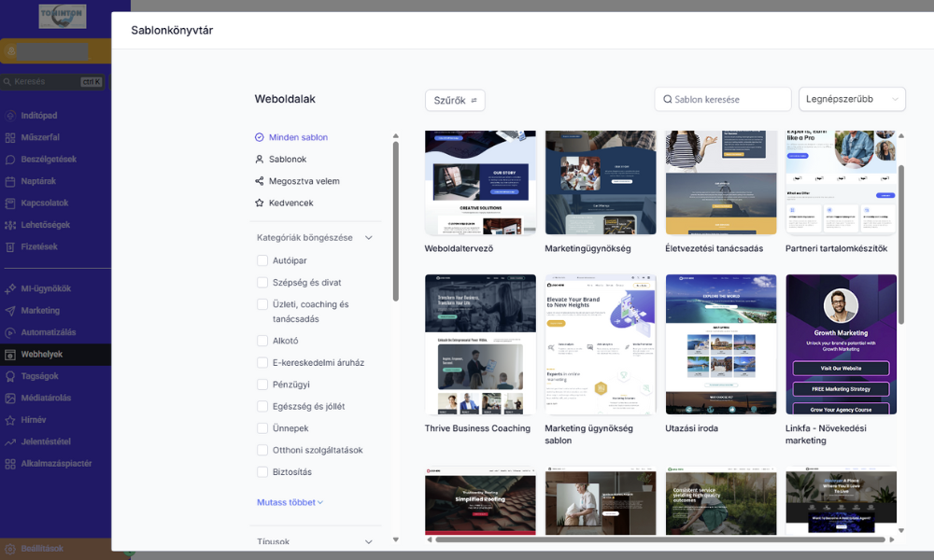Viewport: 934px width, 560px height.
Task: Expand the Típusok section
Action: 368,541
